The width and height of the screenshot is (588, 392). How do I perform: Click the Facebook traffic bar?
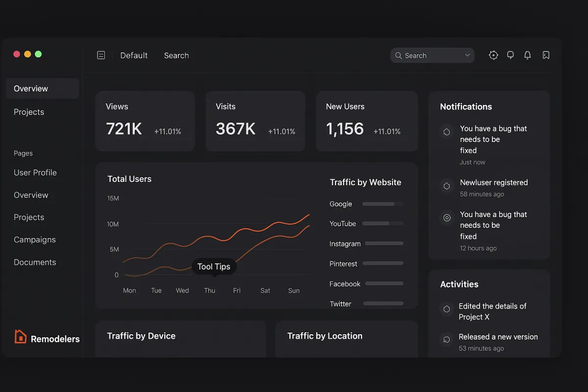[x=384, y=284]
